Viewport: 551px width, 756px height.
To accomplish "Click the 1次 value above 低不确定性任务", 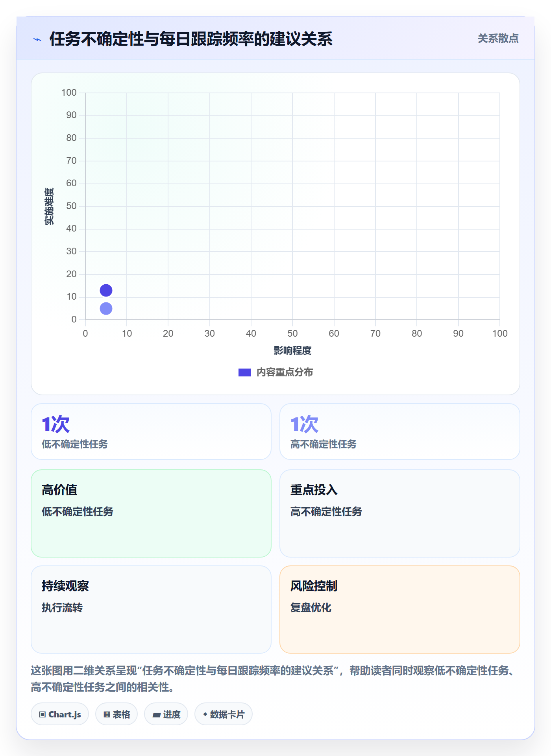I will click(56, 424).
